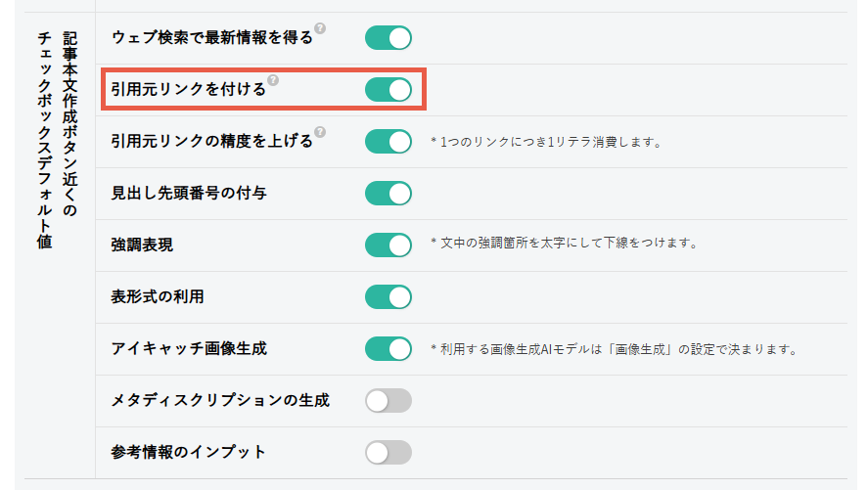
Task: Click the 引用元リンクを付ける label text
Action: 188,90
